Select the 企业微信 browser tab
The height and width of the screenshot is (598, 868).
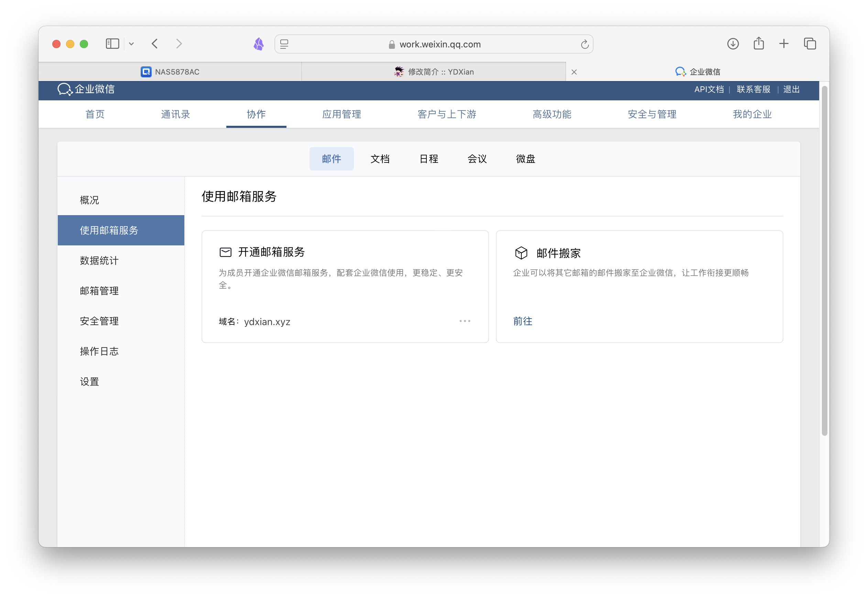[x=697, y=71]
